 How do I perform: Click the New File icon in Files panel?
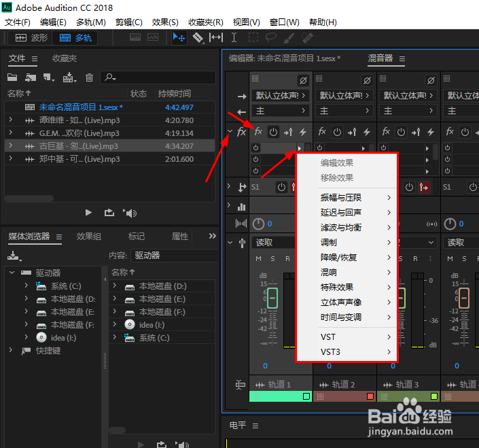coord(48,77)
